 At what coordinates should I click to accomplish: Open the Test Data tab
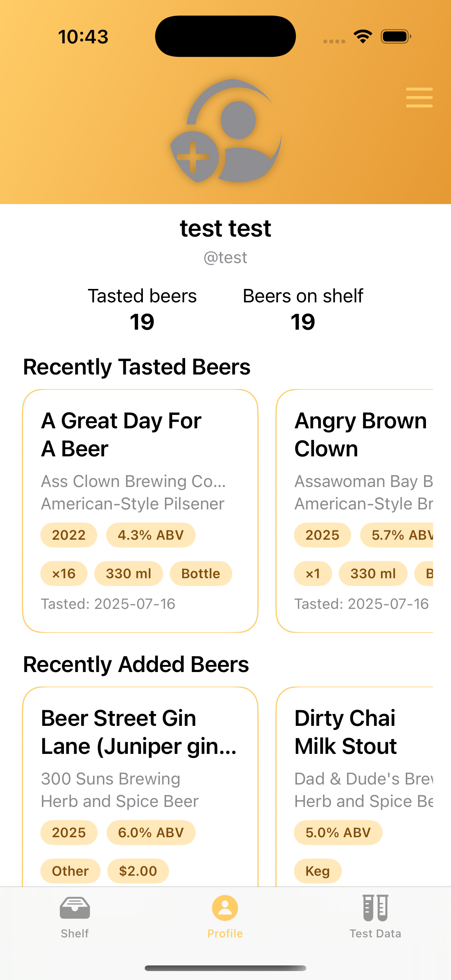pos(375,916)
